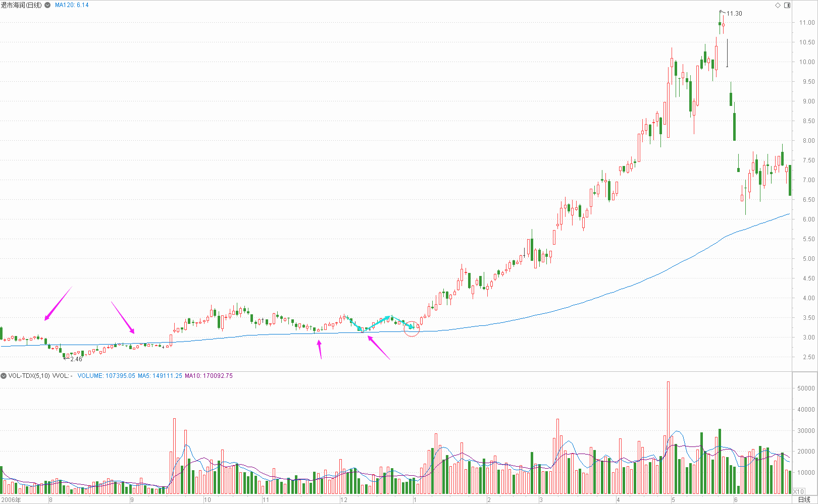818x504 pixels.
Task: Select the red circle annotation on the chart
Action: pyautogui.click(x=412, y=328)
